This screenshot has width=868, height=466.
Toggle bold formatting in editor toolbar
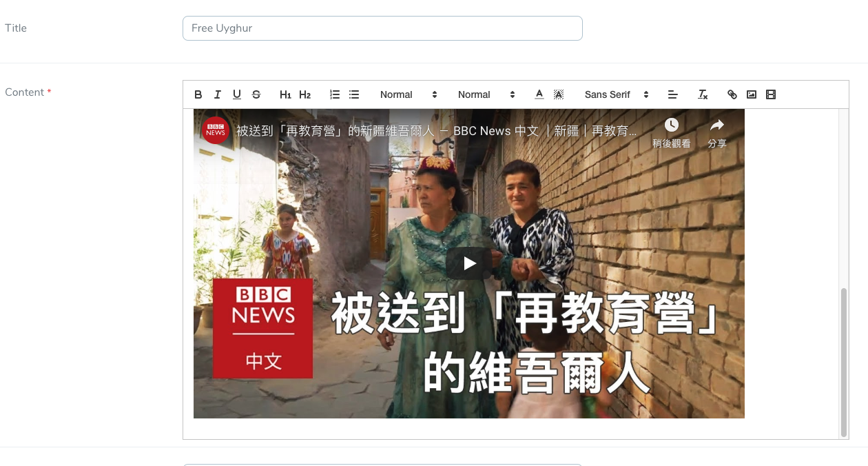198,94
